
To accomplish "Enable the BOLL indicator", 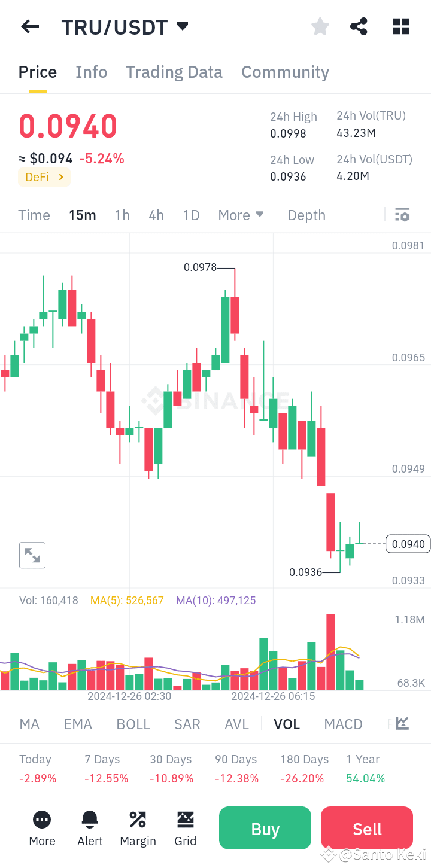I will [x=133, y=724].
